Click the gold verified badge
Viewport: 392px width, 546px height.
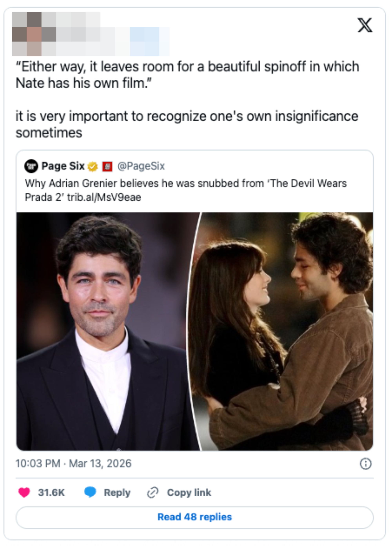coord(92,166)
